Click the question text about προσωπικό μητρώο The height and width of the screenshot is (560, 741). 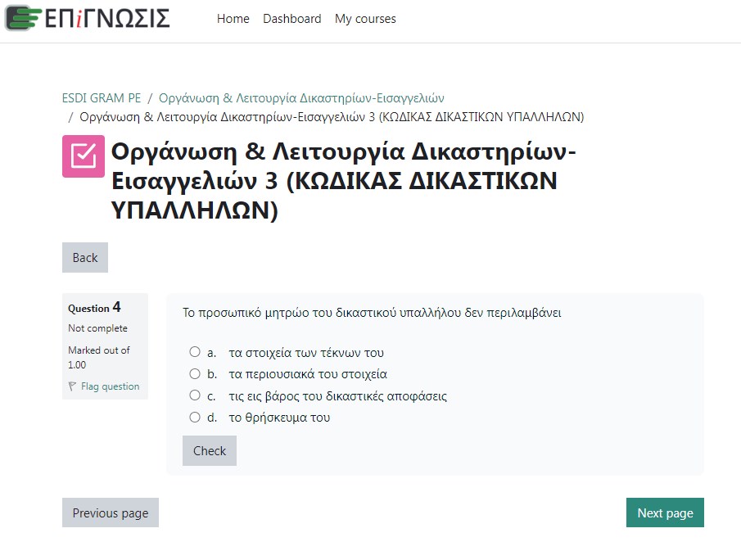point(372,313)
